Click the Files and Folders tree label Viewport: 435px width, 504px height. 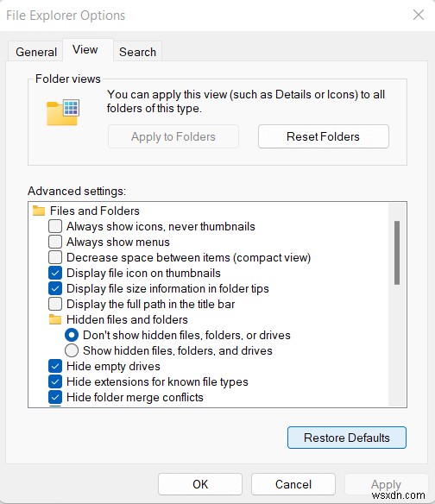pyautogui.click(x=95, y=211)
